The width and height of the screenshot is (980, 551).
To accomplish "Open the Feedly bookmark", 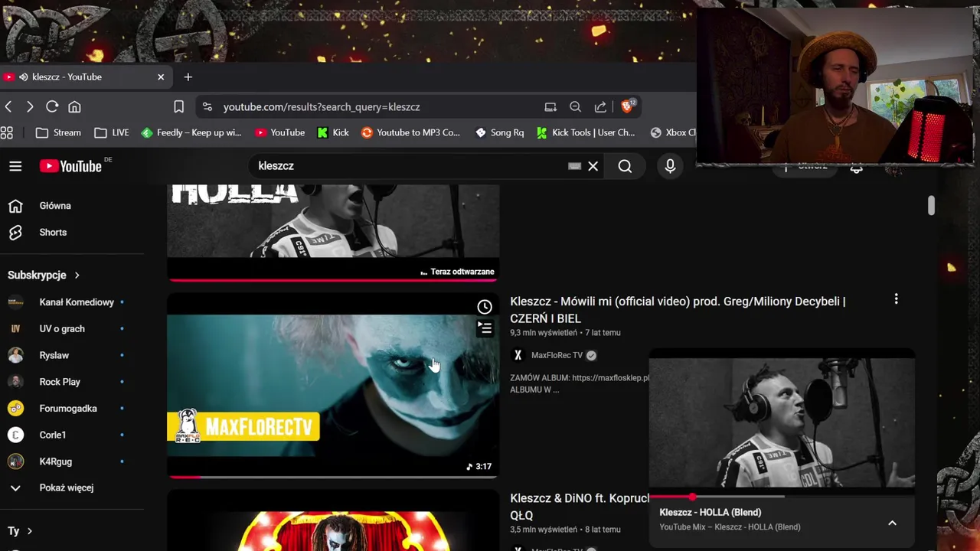I will click(191, 132).
